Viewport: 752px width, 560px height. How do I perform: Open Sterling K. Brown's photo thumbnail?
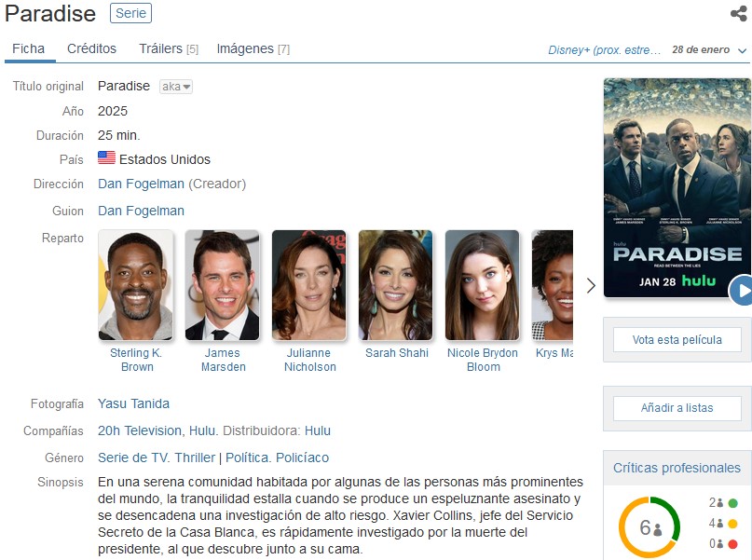[136, 285]
